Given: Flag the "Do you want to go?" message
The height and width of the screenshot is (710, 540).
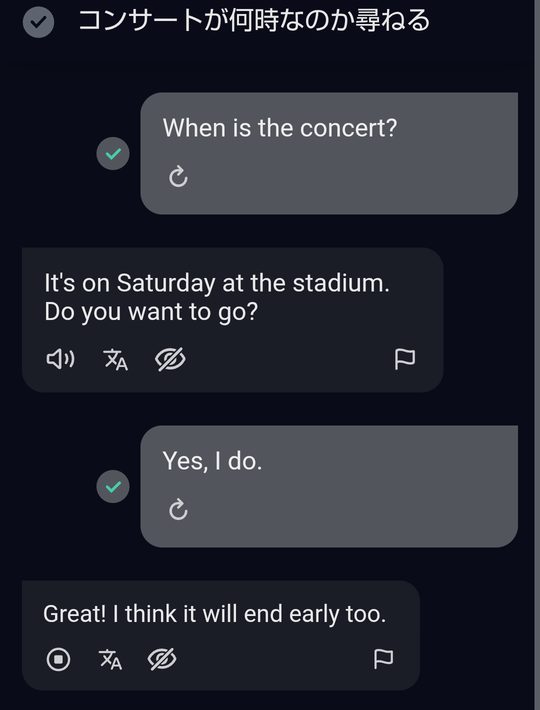Looking at the screenshot, I should pos(405,360).
